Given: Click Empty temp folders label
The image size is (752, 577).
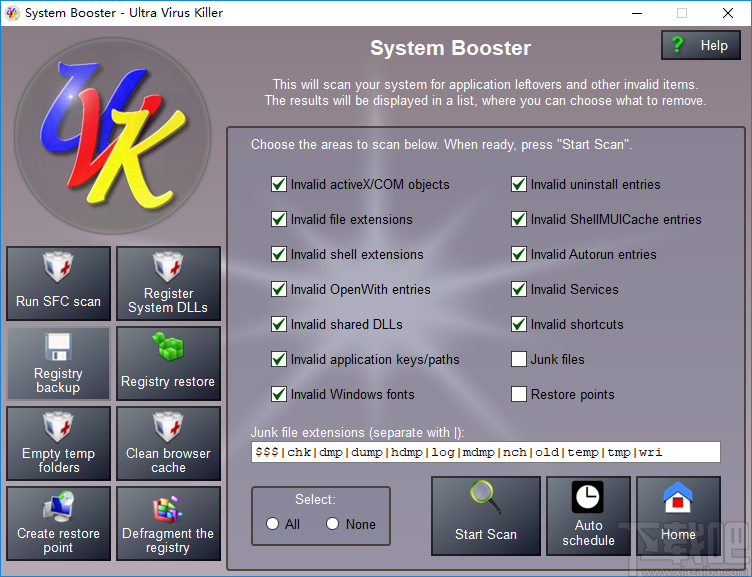Looking at the screenshot, I should 59,460.
